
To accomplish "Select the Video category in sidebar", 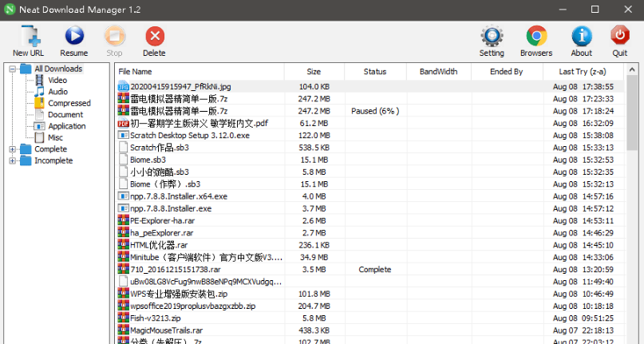I will (57, 80).
